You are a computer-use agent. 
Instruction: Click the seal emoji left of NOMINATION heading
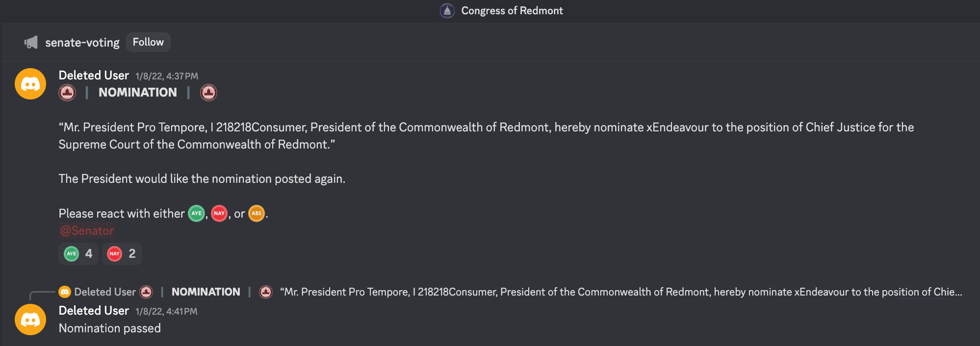coord(67,93)
